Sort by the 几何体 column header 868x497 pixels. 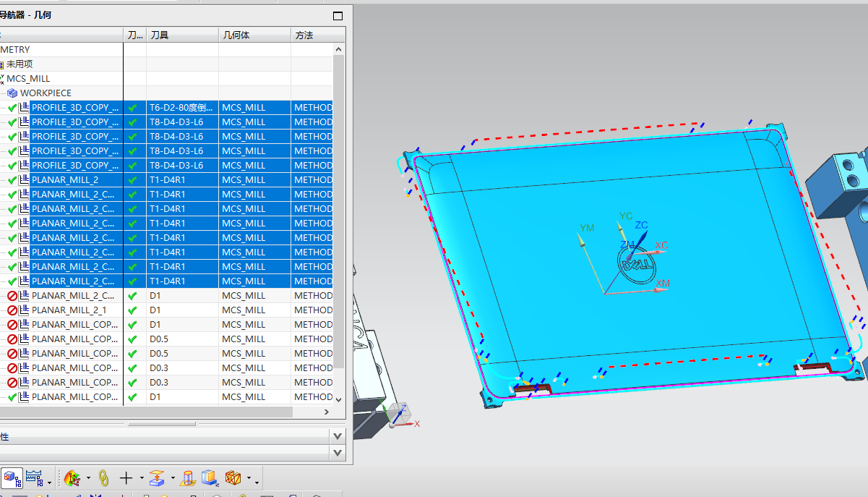[254, 35]
